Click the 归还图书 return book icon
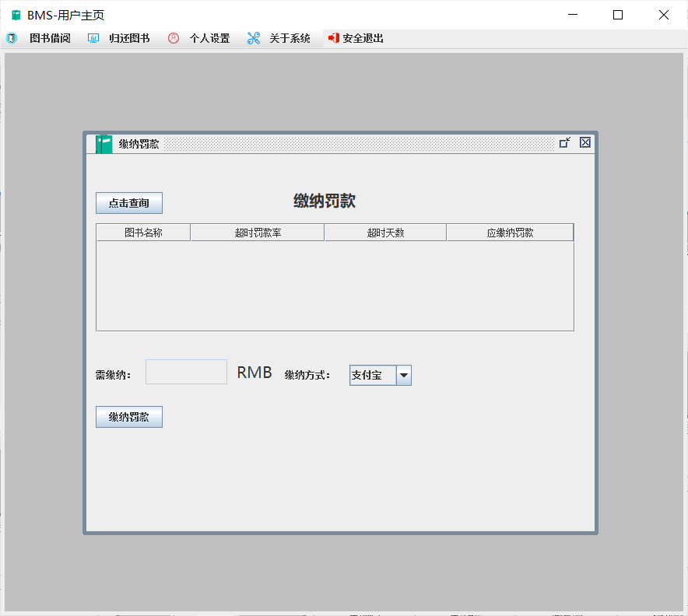This screenshot has width=688, height=616. 93,37
